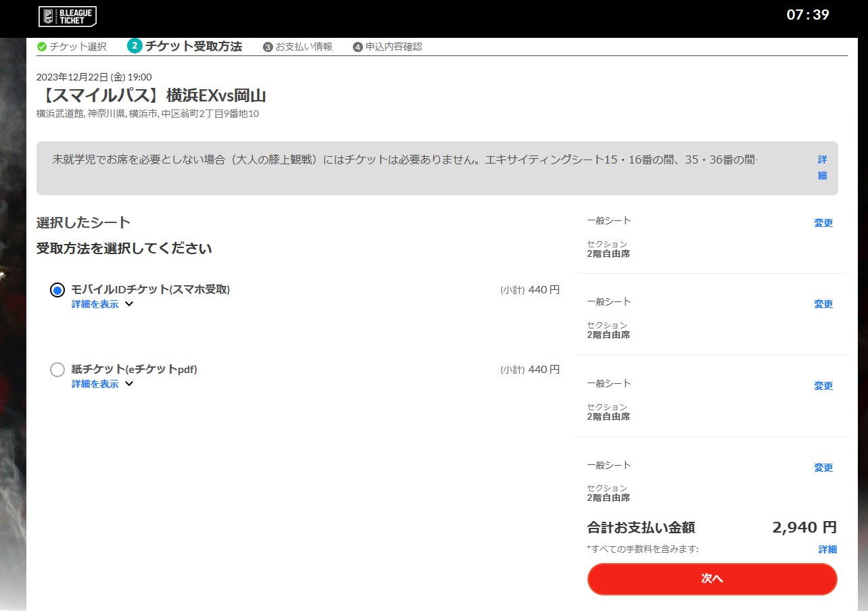Screen dimensions: 868x611
Task: Expand details chevron under paper ticket
Action: (x=129, y=384)
